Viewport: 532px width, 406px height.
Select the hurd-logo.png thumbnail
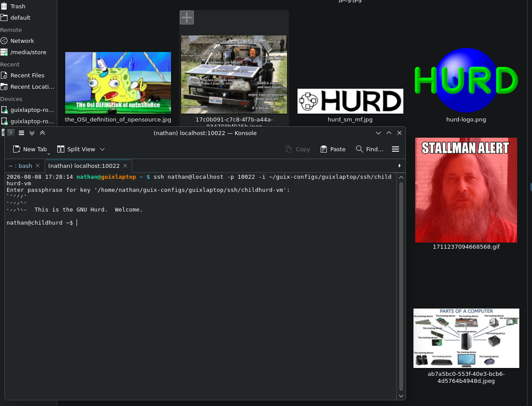pos(466,80)
